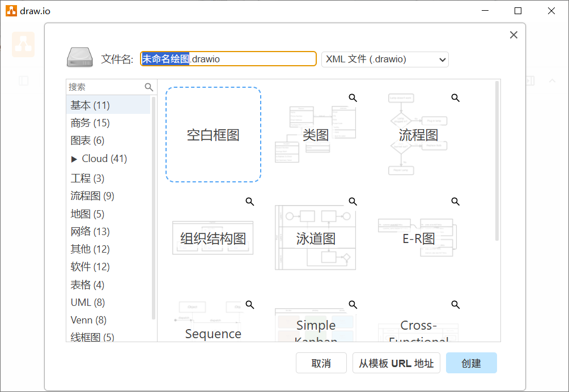Screen dimensions: 569x392
Task: Click the file name input field
Action: click(228, 59)
